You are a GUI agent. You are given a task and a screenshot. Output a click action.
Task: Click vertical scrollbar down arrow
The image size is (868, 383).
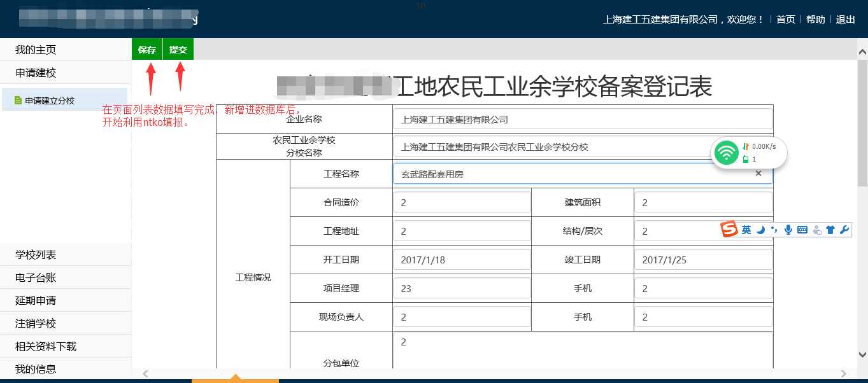[x=862, y=354]
